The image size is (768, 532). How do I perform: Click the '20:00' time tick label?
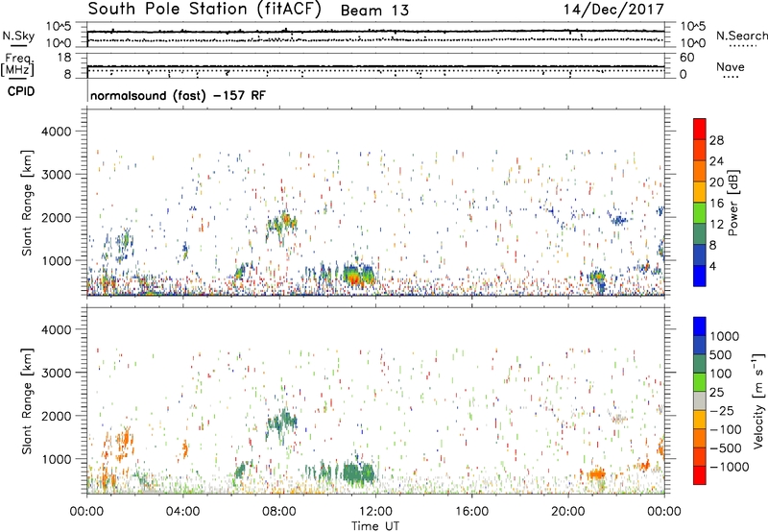click(568, 512)
